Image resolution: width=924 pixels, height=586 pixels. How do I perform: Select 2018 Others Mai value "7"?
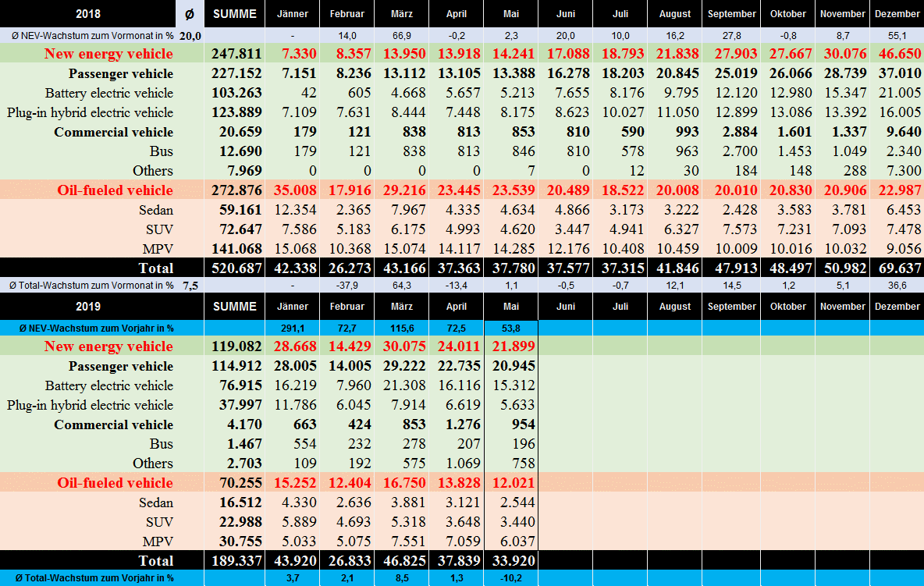(x=531, y=171)
